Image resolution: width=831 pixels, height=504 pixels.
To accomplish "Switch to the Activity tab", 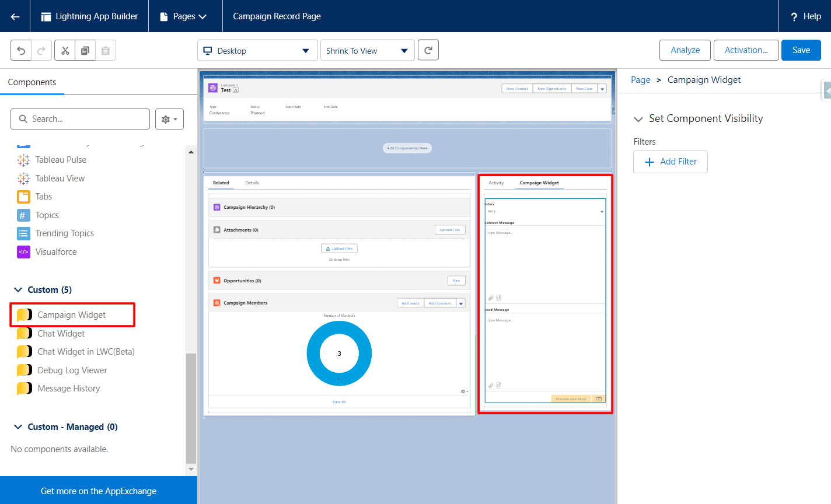I will pos(496,183).
